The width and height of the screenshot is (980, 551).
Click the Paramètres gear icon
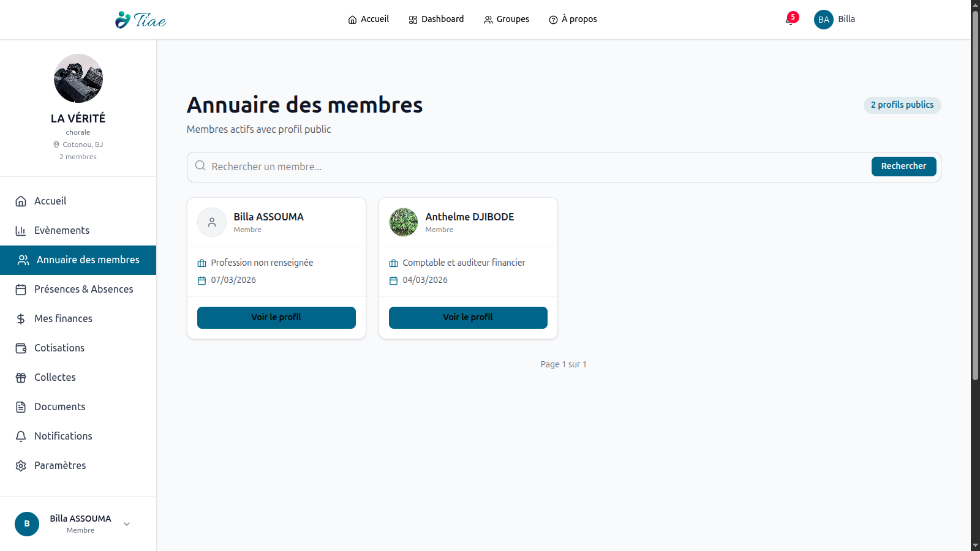coord(21,466)
